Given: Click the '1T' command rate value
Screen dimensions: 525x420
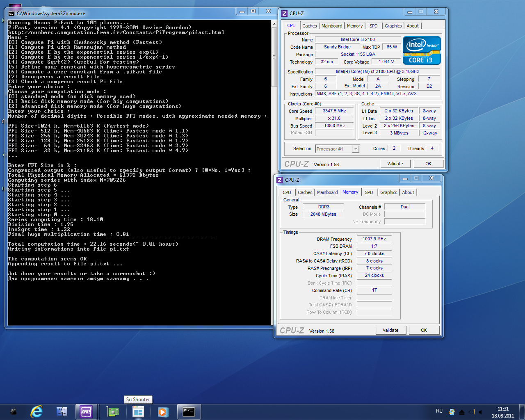Looking at the screenshot, I should [374, 290].
